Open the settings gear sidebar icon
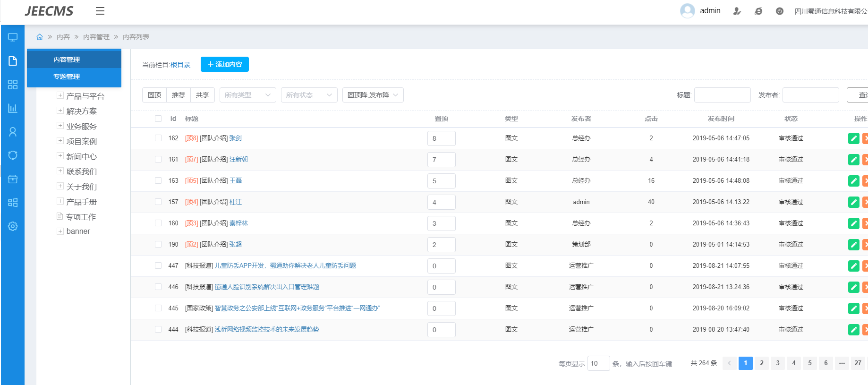Screen dimensions: 868x385 [x=13, y=226]
